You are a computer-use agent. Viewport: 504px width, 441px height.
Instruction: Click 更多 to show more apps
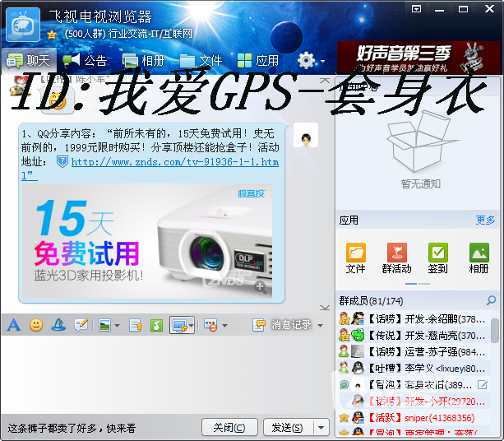[485, 220]
